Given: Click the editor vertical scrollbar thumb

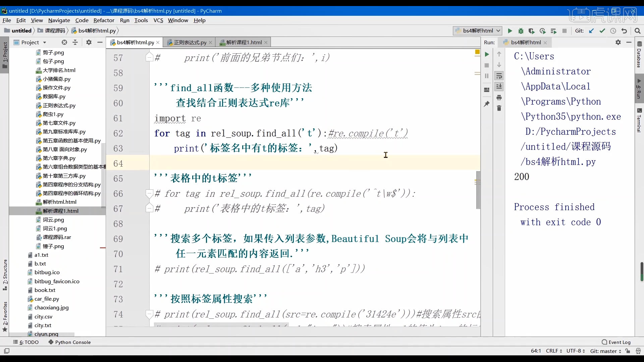Looking at the screenshot, I should coord(478,190).
